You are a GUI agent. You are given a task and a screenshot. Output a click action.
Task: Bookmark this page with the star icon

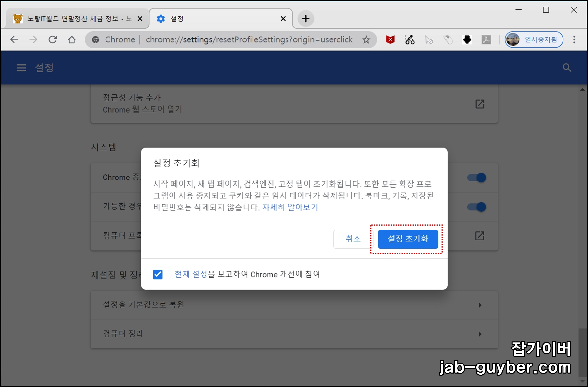pos(367,39)
